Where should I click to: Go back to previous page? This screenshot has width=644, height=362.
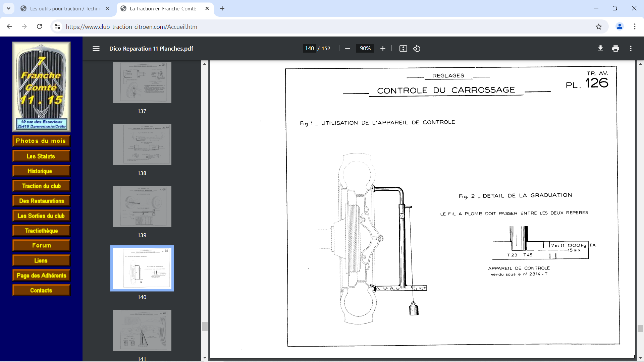tap(9, 26)
